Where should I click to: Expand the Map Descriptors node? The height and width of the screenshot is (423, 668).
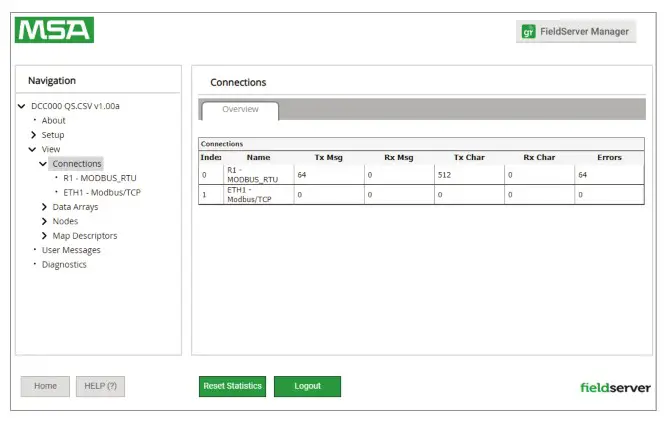click(x=44, y=236)
